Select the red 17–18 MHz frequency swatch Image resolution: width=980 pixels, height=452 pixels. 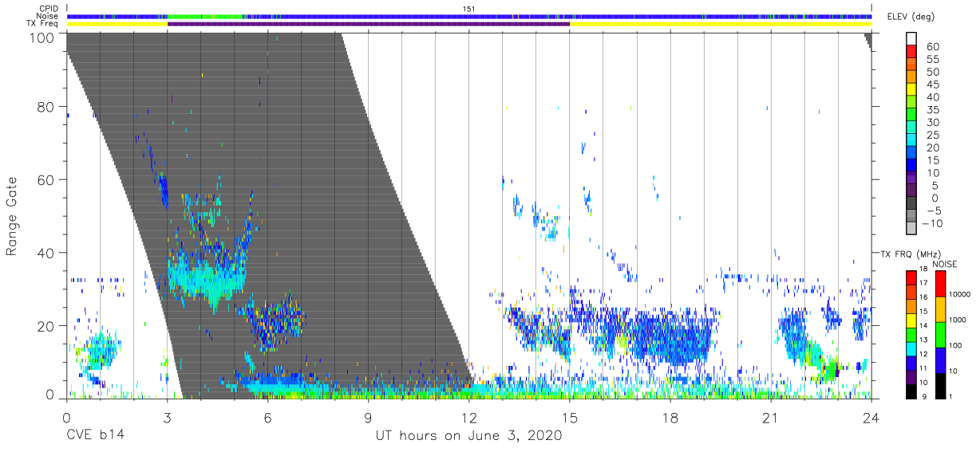(911, 277)
